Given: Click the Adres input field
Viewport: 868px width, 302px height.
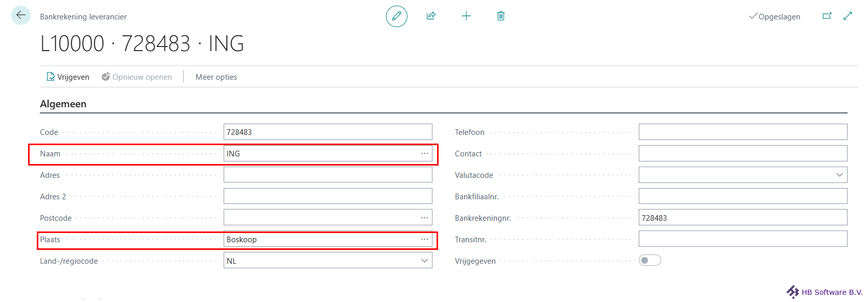Looking at the screenshot, I should (x=328, y=175).
